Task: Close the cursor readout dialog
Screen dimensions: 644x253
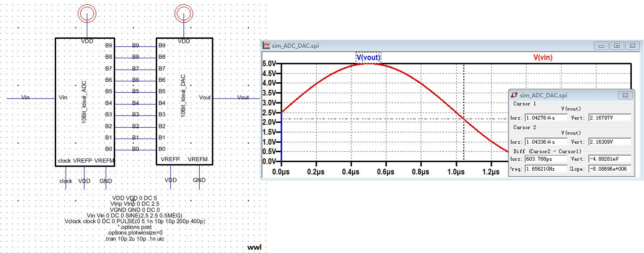Action: coord(626,95)
